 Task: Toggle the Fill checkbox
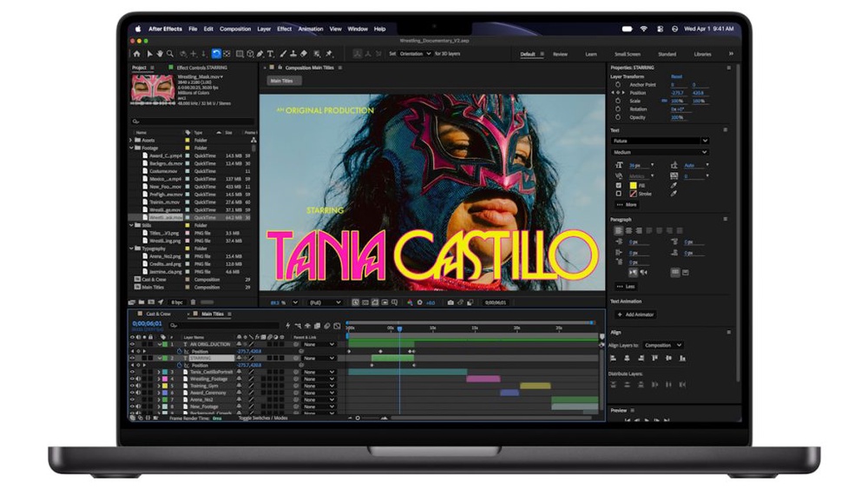point(618,186)
